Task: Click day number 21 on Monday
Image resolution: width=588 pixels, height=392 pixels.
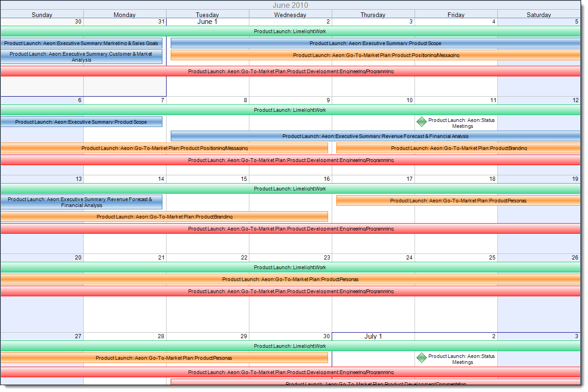Action: pyautogui.click(x=161, y=258)
